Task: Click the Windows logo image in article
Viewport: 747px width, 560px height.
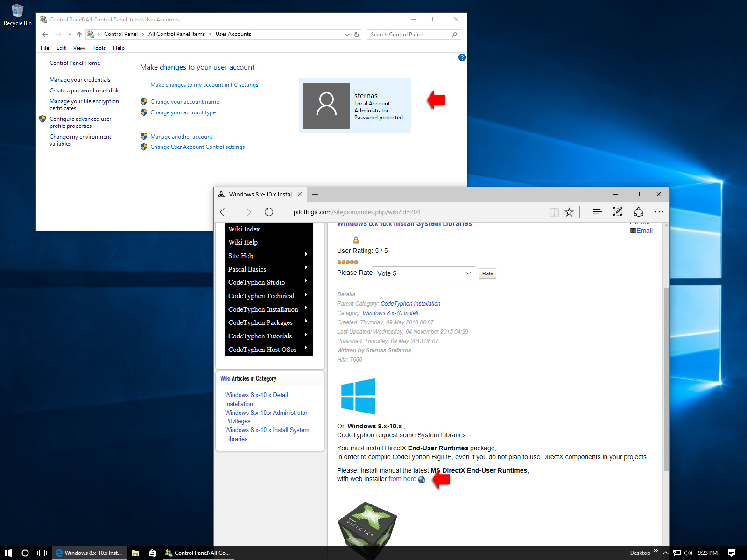Action: tap(358, 397)
